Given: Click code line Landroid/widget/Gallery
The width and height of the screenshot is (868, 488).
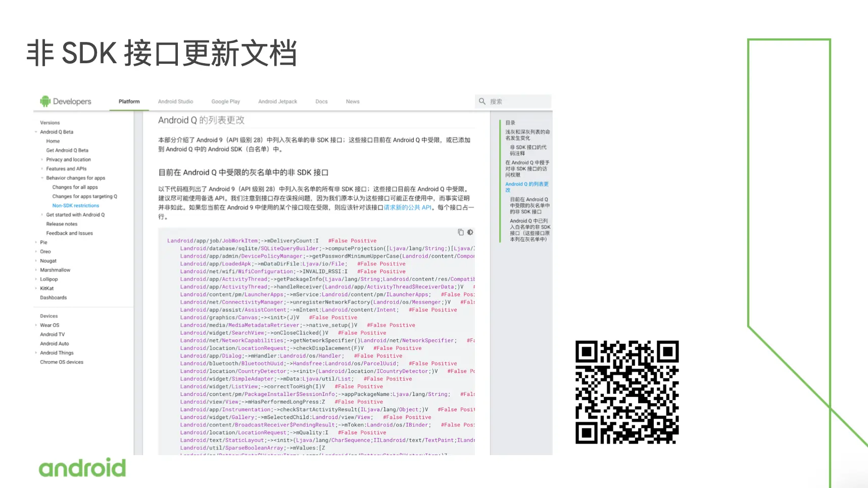Looking at the screenshot, I should click(x=306, y=417).
